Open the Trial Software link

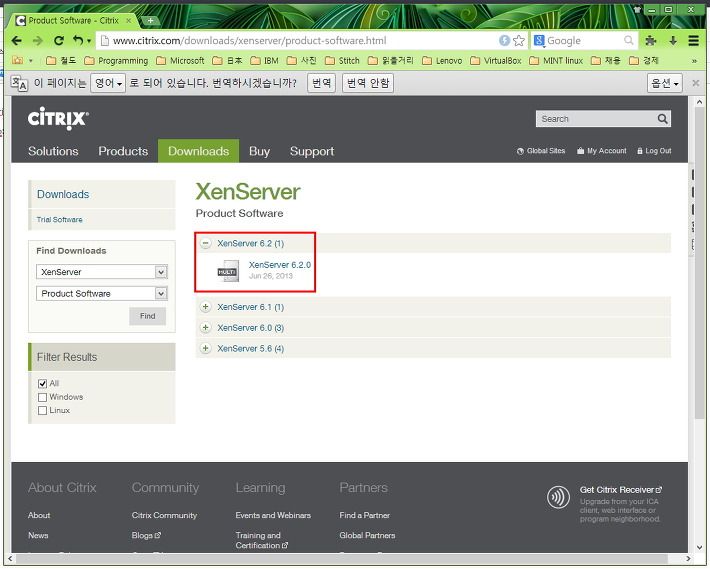[x=59, y=220]
